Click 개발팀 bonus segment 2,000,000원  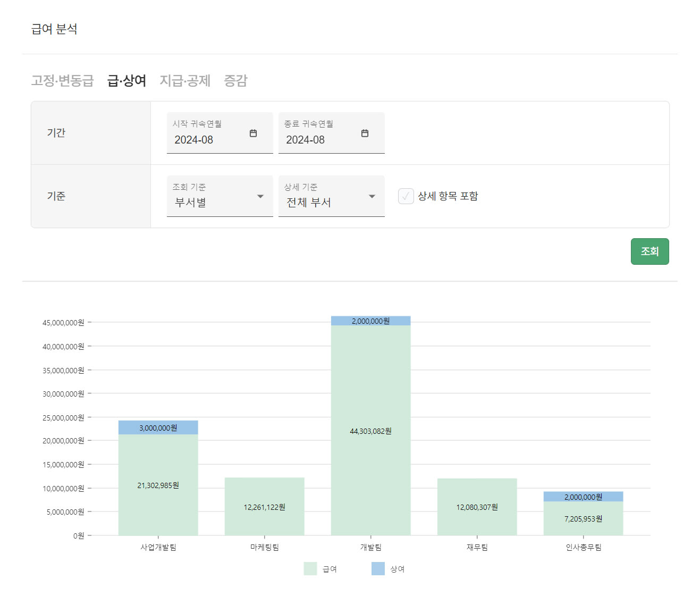pos(370,321)
